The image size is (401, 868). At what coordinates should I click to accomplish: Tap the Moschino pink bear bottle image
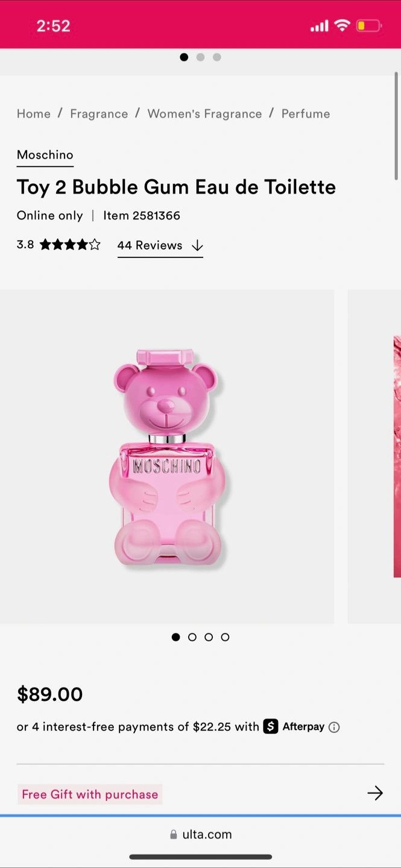[x=166, y=458]
